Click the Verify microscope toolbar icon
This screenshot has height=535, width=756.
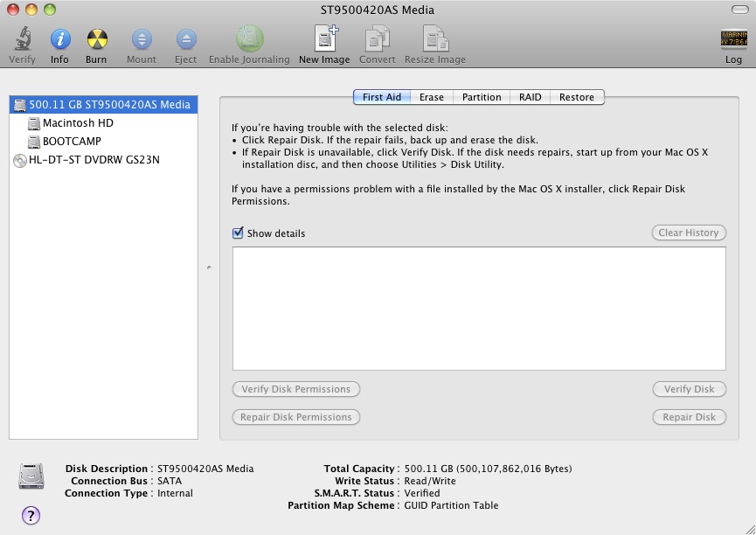click(23, 38)
